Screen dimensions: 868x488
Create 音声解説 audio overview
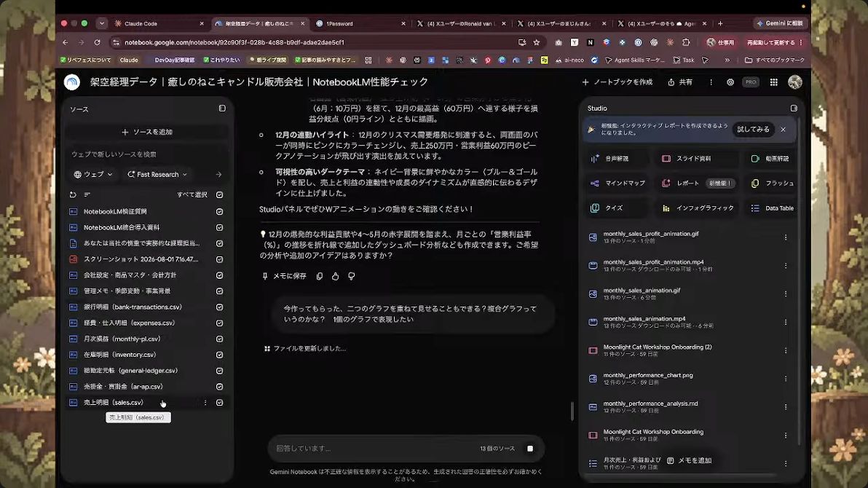click(x=616, y=159)
